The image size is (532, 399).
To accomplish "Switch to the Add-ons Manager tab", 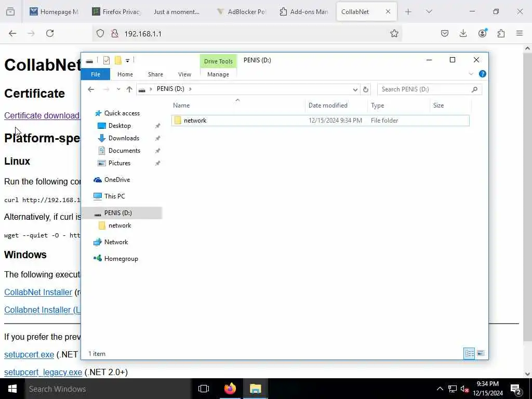I will click(x=303, y=11).
